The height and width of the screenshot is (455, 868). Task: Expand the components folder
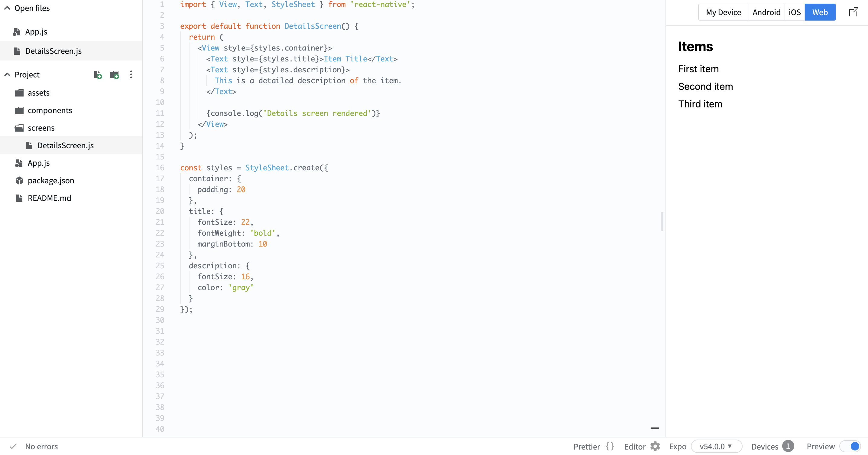click(x=50, y=110)
